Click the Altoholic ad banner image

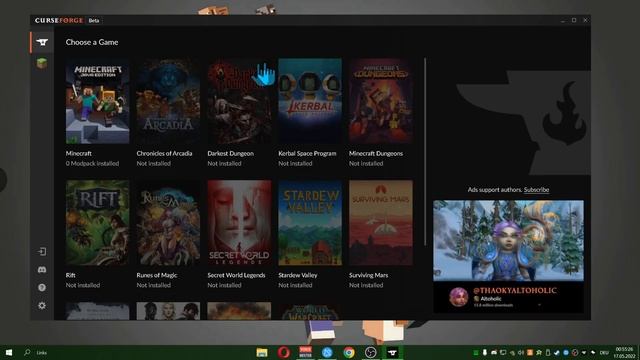[508, 240]
